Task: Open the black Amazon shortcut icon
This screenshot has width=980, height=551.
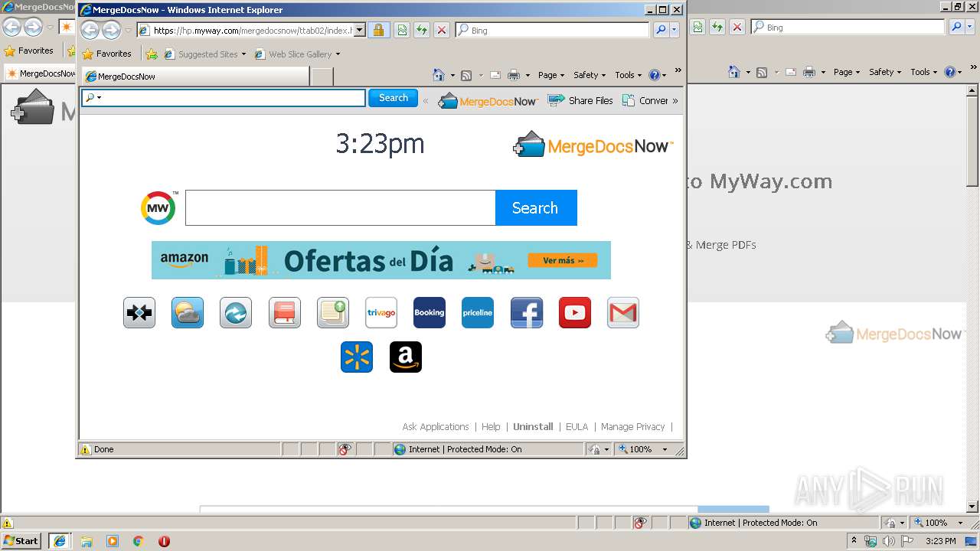Action: click(x=406, y=357)
